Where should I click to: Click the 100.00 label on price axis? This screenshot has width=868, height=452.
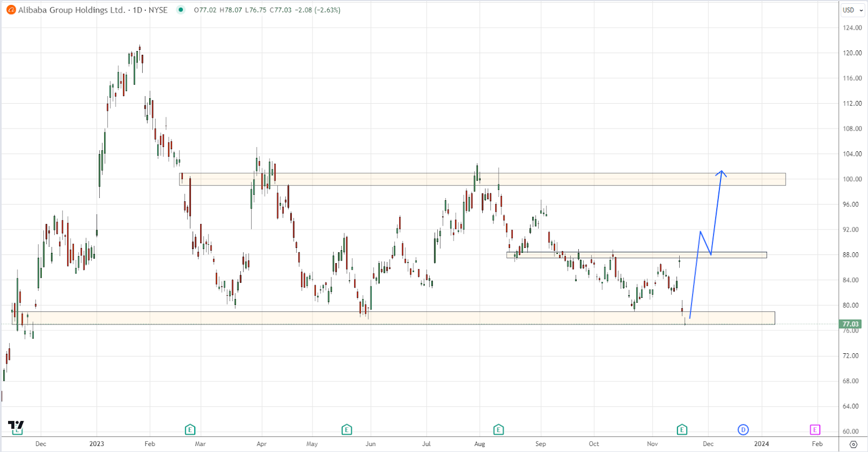pos(852,179)
